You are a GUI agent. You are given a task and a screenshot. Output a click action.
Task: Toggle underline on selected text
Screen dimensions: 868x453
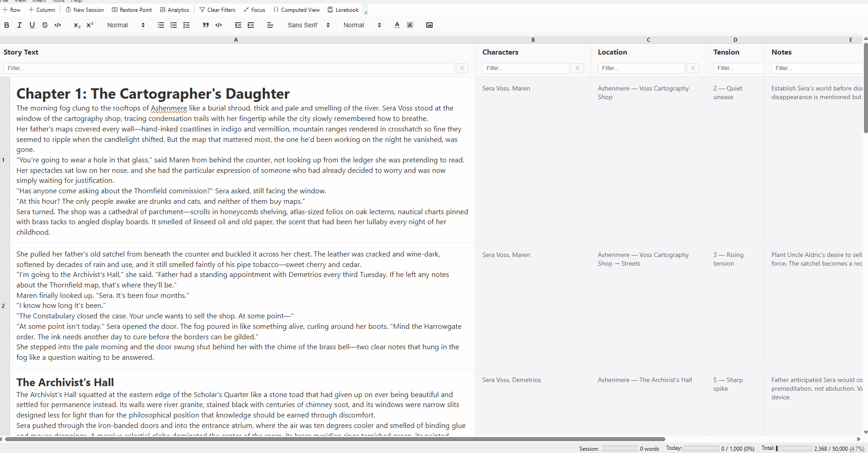32,25
